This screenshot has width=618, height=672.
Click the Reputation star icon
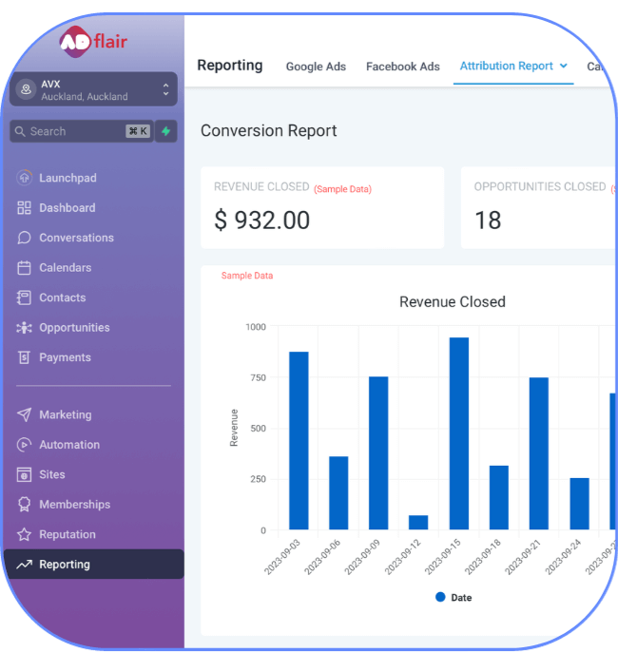coord(24,534)
